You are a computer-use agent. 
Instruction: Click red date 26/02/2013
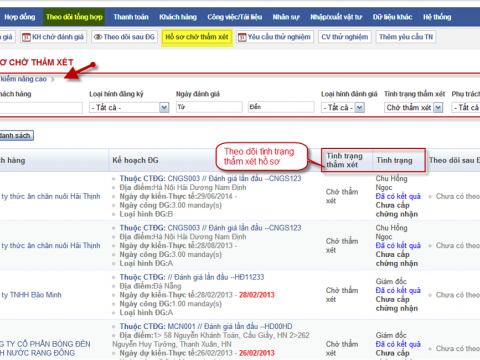point(257,353)
